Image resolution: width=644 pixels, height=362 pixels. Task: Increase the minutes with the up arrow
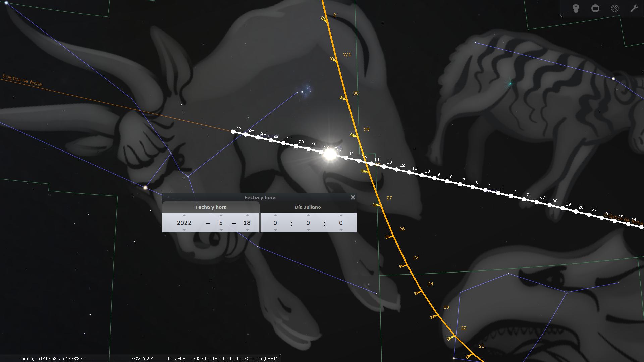(308, 215)
